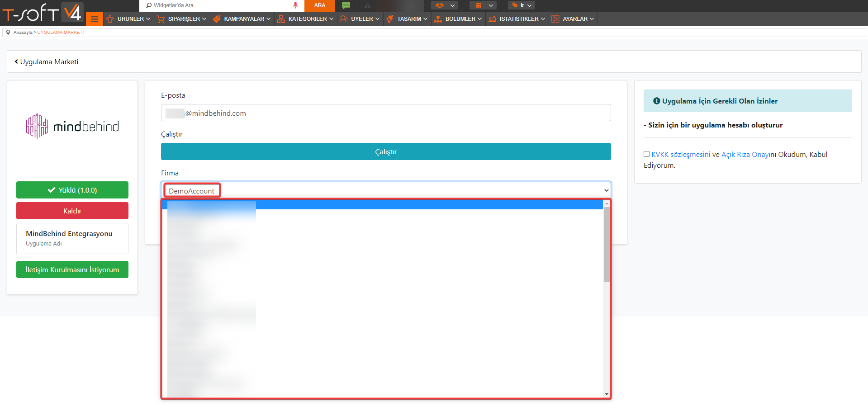
Task: Click the breadcrumb location pin icon
Action: (x=8, y=33)
